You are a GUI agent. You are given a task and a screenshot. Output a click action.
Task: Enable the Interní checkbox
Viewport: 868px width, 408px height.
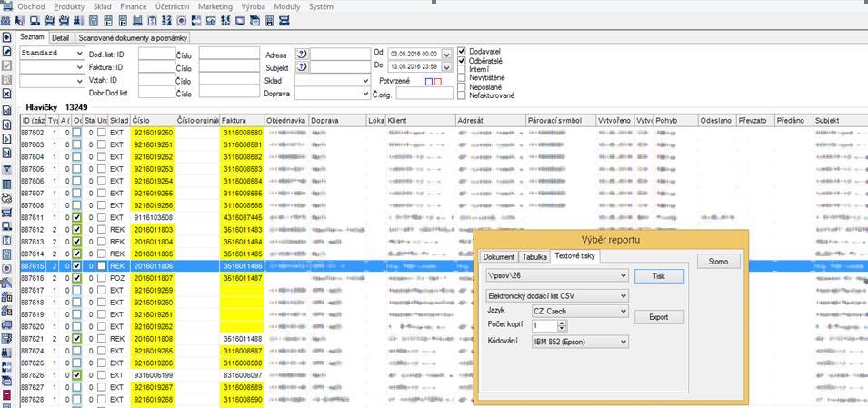pos(462,69)
